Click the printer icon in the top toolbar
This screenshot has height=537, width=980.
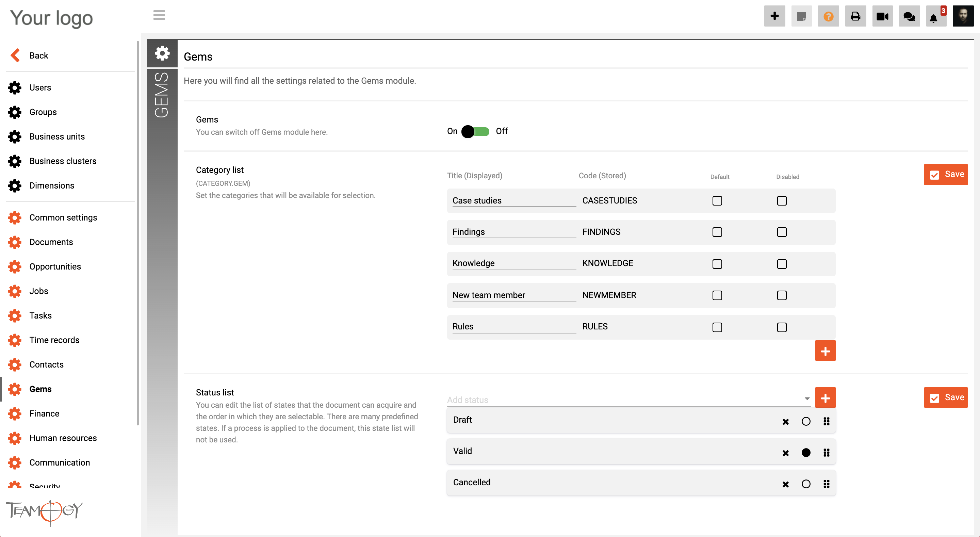click(x=855, y=16)
